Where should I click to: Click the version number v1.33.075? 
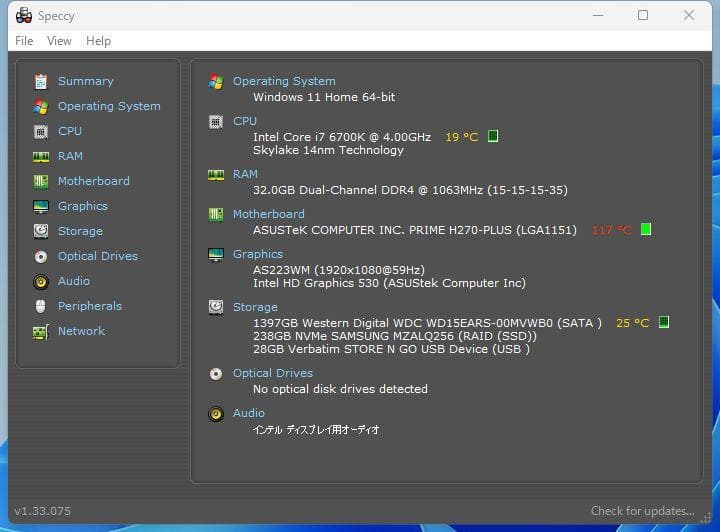pyautogui.click(x=43, y=511)
